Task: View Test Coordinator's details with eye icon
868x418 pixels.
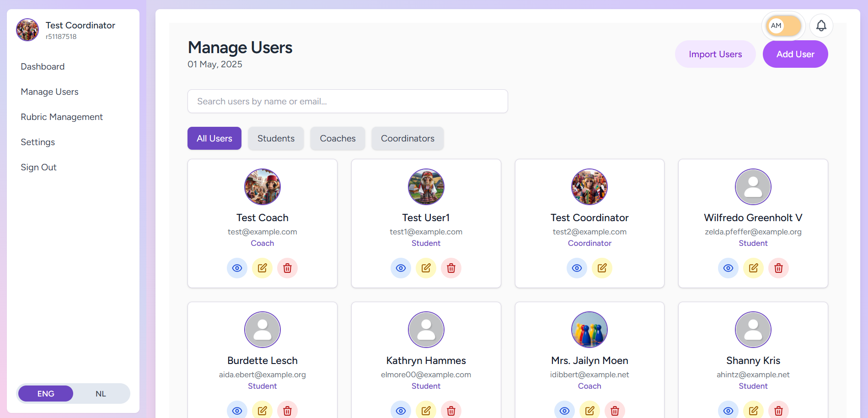Action: pos(577,268)
